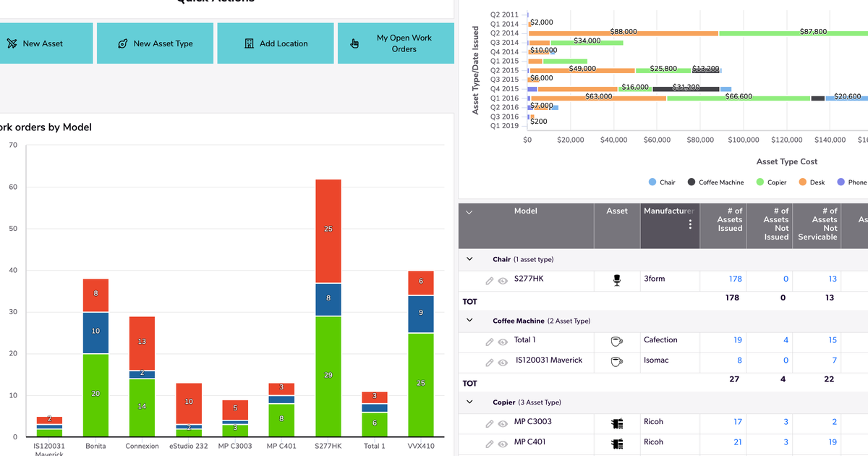Sort by the Asset column header
This screenshot has height=456, width=868.
click(x=617, y=211)
